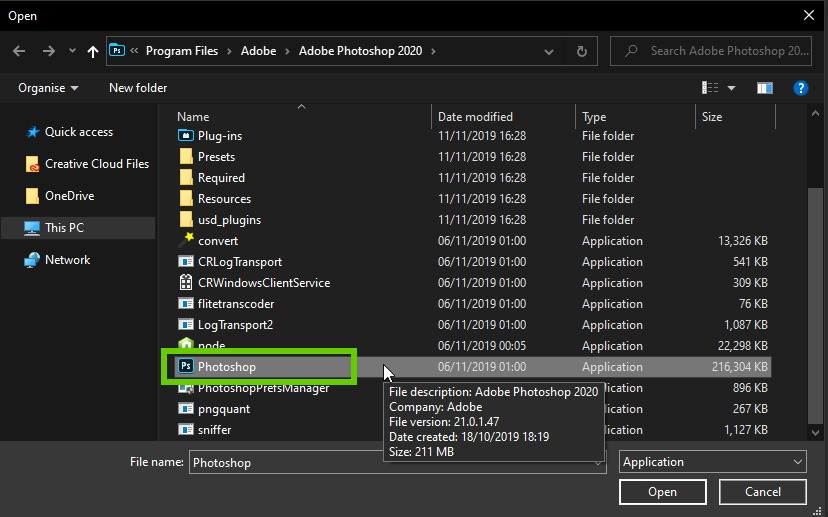The height and width of the screenshot is (517, 828).
Task: Go back with the left arrow button
Action: [19, 51]
